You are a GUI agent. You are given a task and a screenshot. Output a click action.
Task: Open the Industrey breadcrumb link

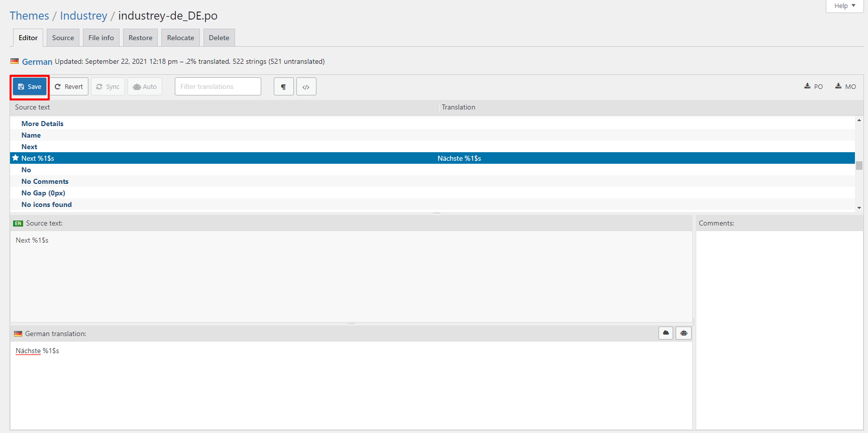click(83, 16)
